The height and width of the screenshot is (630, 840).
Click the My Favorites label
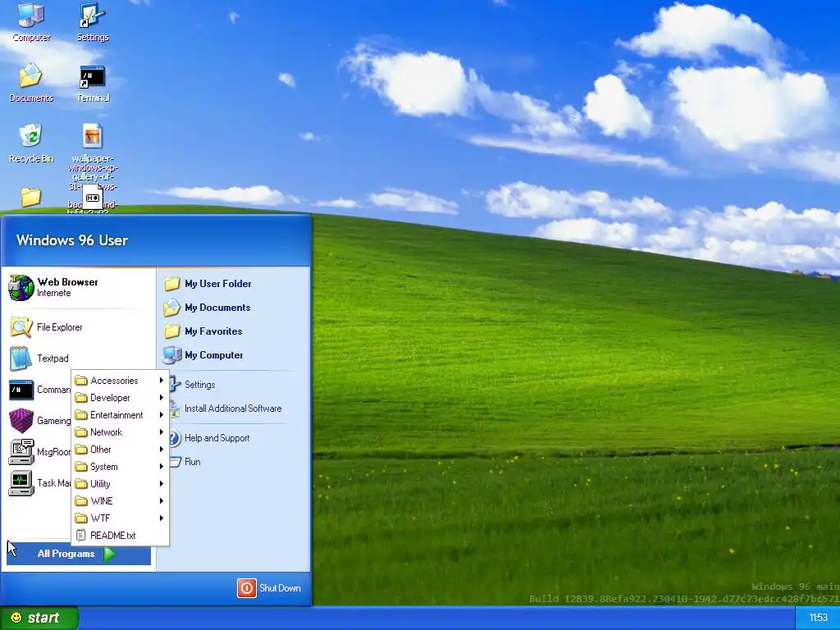[213, 331]
